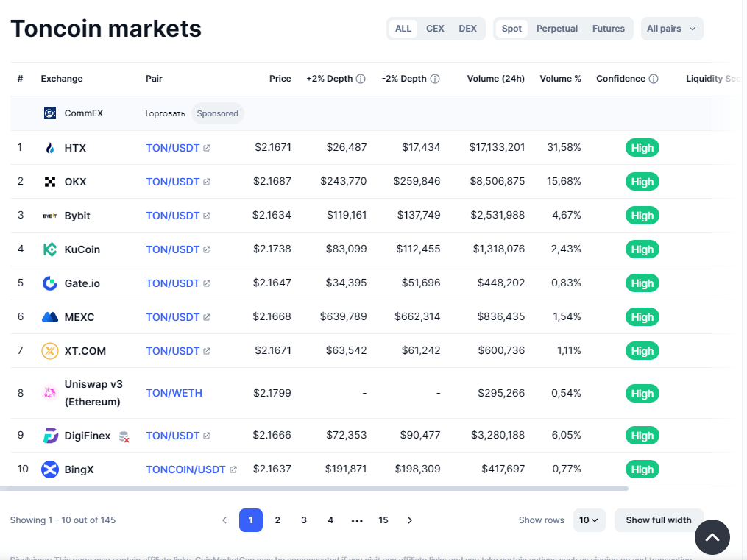Open the All pairs dropdown
747x560 pixels.
[x=671, y=29]
